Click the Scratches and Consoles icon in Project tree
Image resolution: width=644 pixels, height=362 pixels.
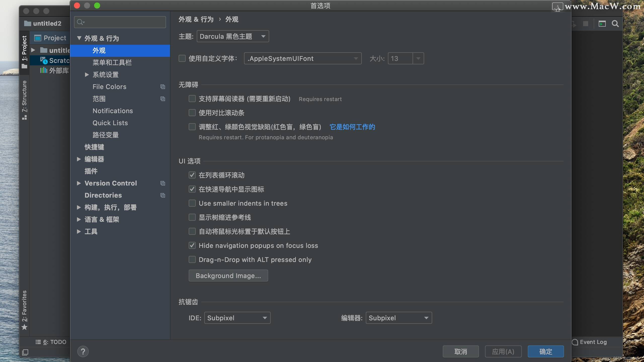pos(44,60)
